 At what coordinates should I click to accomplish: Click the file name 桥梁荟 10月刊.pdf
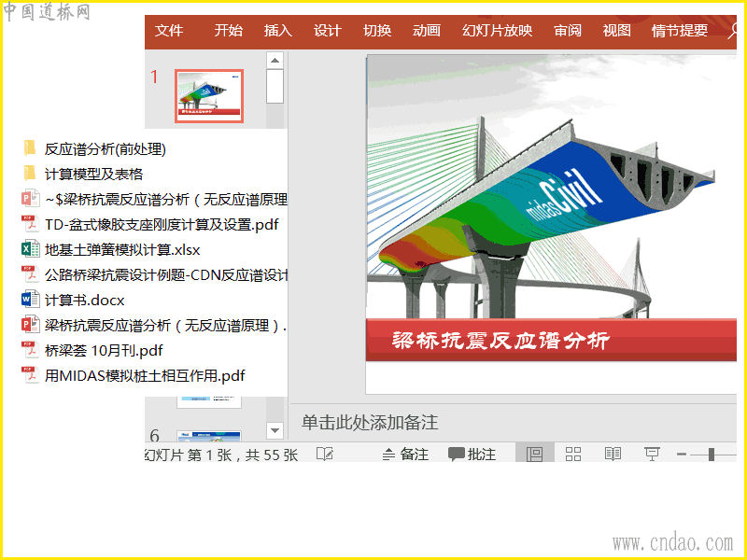(x=104, y=351)
